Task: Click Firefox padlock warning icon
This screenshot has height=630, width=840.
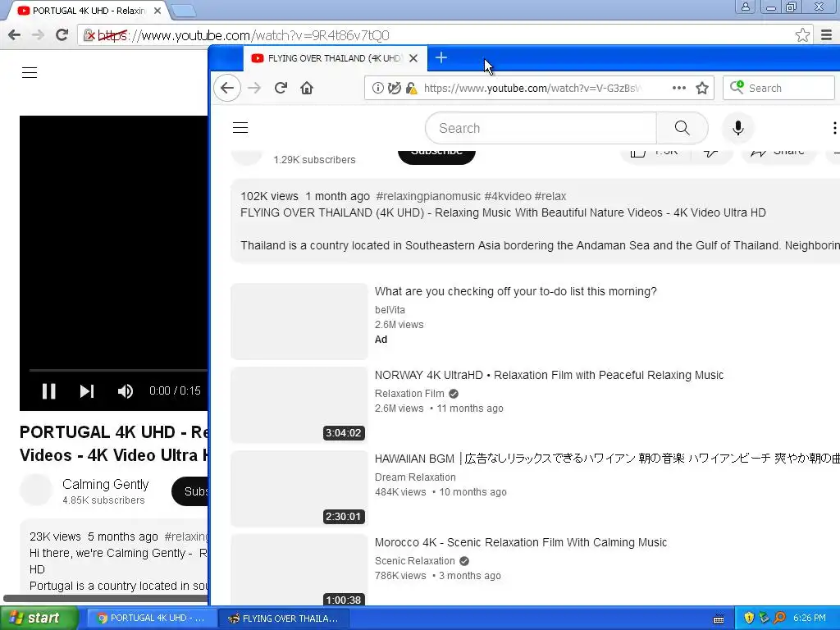Action: point(411,88)
